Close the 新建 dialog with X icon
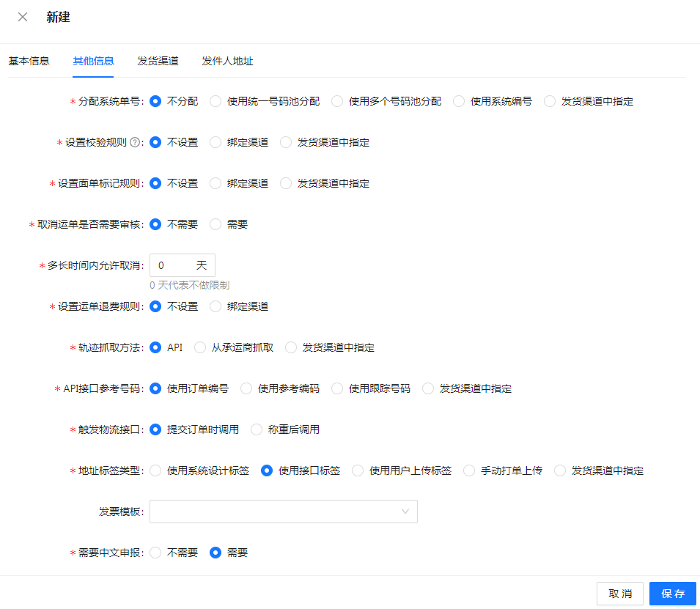This screenshot has height=609, width=700. pos(23,17)
